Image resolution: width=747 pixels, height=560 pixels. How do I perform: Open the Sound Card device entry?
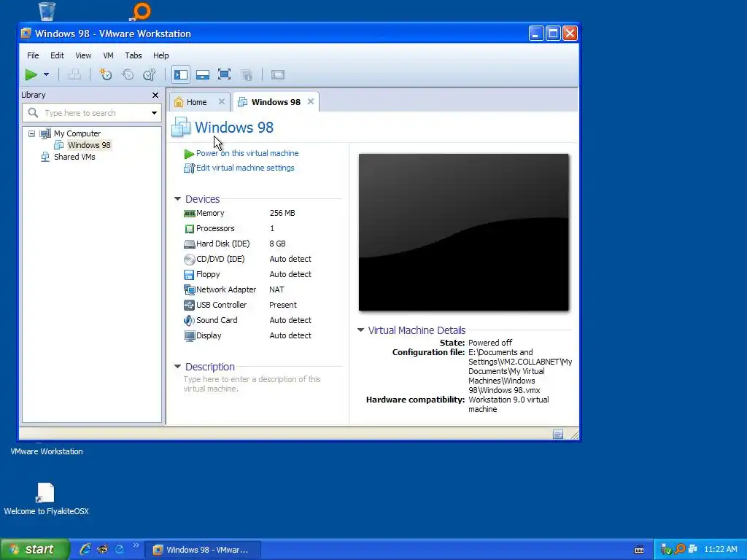[x=216, y=320]
